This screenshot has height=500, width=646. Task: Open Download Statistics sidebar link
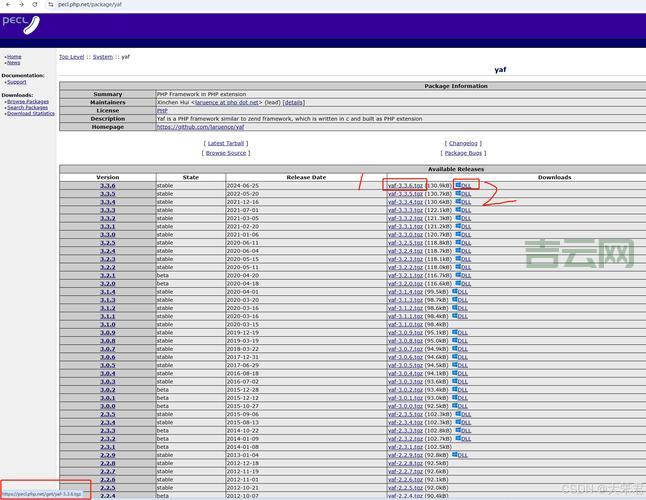[31, 114]
